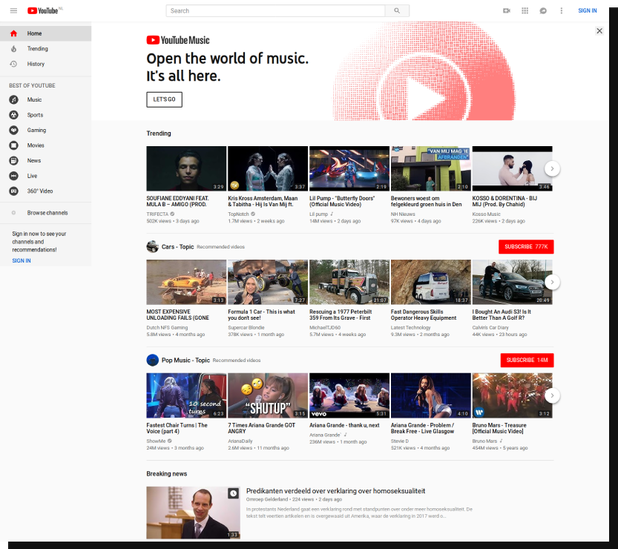618x549 pixels.
Task: Click '7 Times Ariana Grande GOT ANGRY' title
Action: (261, 428)
